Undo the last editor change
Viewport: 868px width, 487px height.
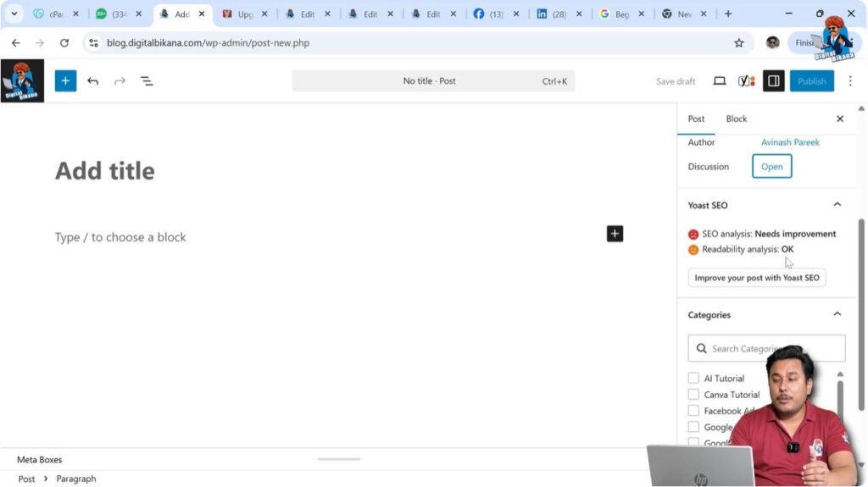[92, 81]
